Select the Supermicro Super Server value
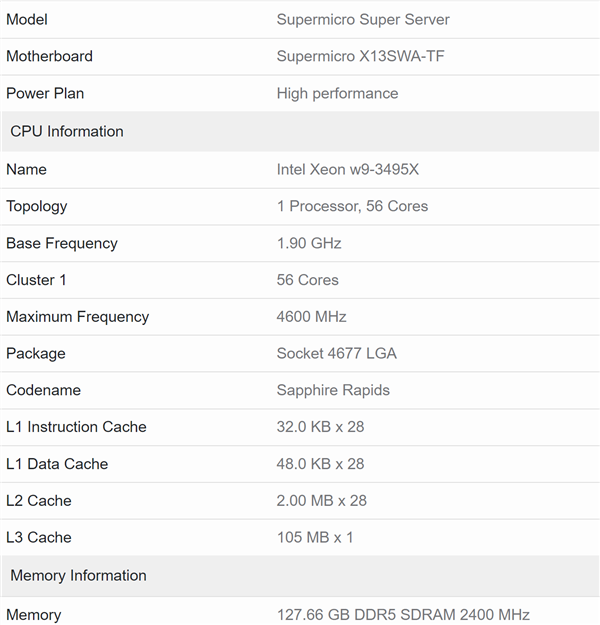The image size is (600, 625). 363,19
